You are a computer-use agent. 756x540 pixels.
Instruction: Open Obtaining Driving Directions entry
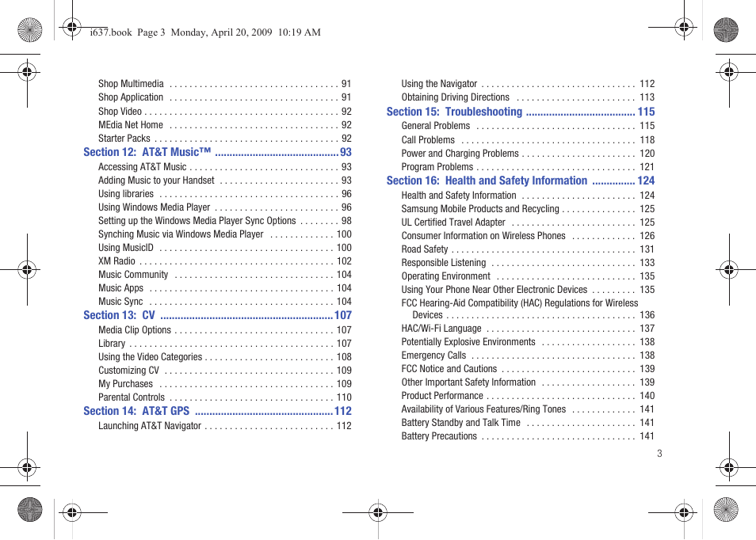528,97
